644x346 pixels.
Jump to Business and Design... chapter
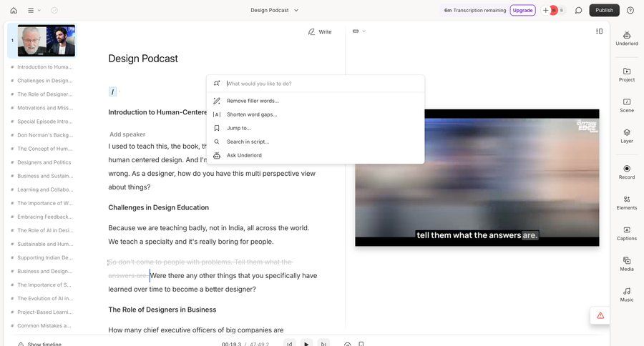45,271
